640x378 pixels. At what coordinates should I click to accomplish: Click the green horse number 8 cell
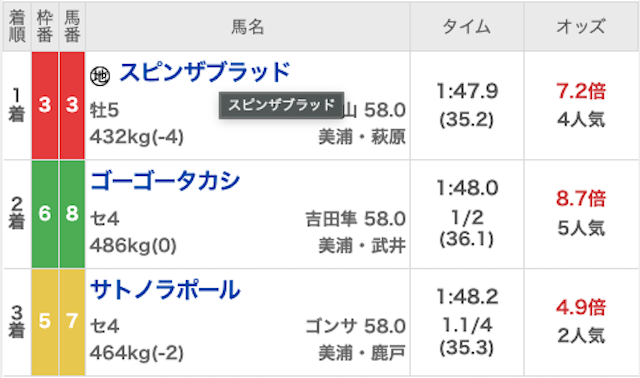point(72,213)
